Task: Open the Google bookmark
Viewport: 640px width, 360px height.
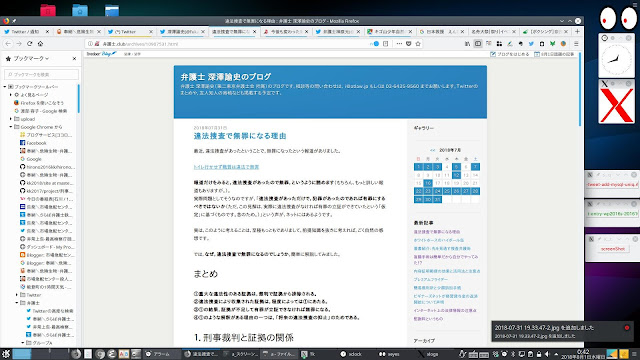Action: click(x=34, y=159)
